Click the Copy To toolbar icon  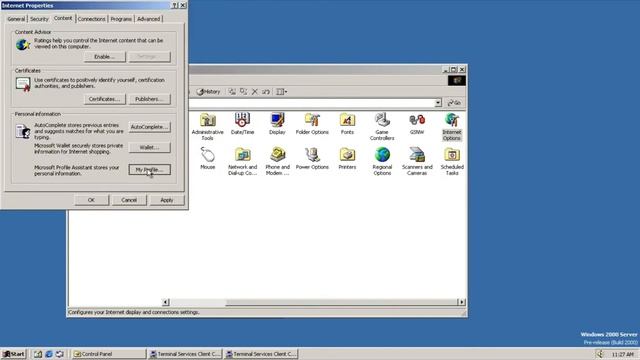(243, 91)
